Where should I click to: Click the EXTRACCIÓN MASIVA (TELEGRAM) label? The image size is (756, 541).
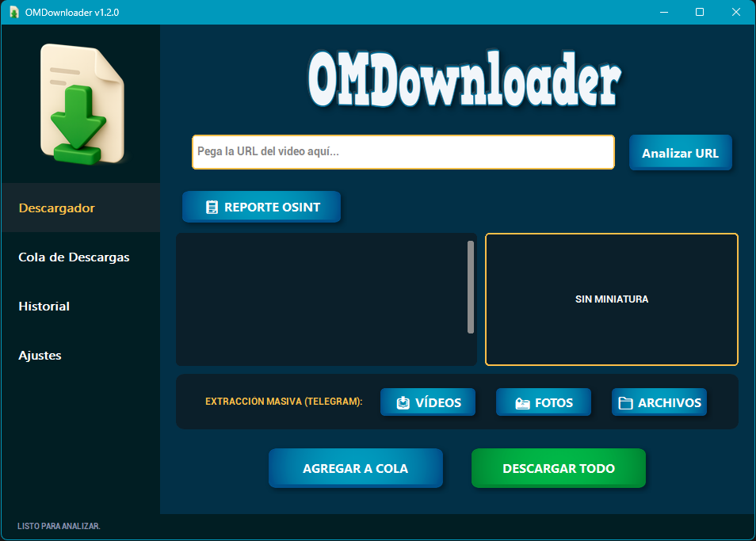(284, 402)
